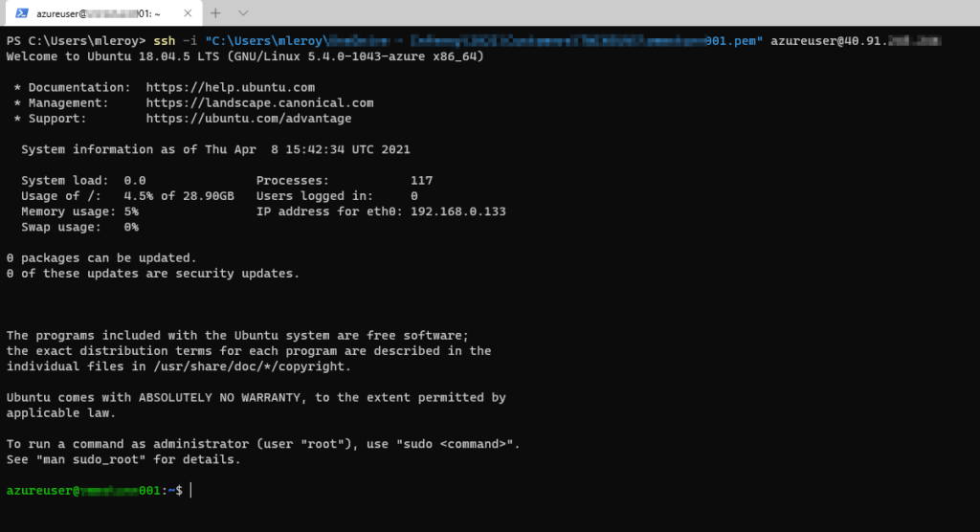Click the empty title bar area beside the tabs
Screen dimensions: 980x532
pos(612,13)
